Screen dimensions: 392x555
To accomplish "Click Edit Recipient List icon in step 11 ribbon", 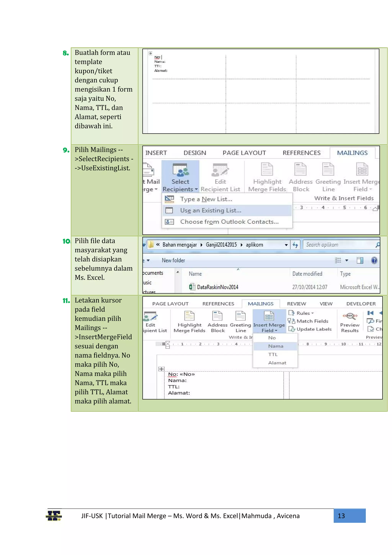I will tap(150, 316).
